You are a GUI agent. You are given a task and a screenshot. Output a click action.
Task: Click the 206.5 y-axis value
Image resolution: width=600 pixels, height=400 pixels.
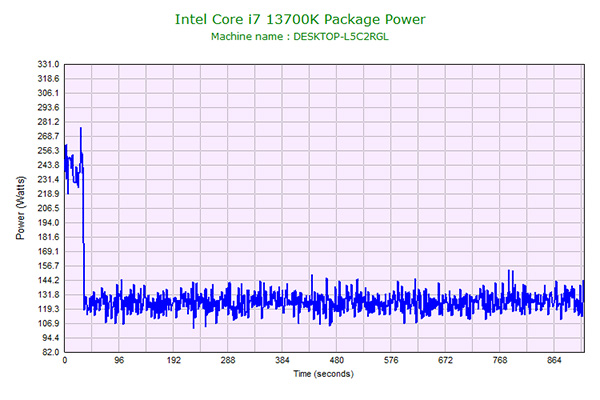click(x=48, y=208)
